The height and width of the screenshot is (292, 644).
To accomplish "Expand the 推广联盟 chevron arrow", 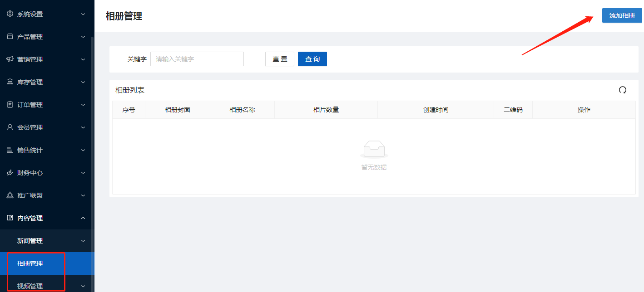I will click(83, 195).
